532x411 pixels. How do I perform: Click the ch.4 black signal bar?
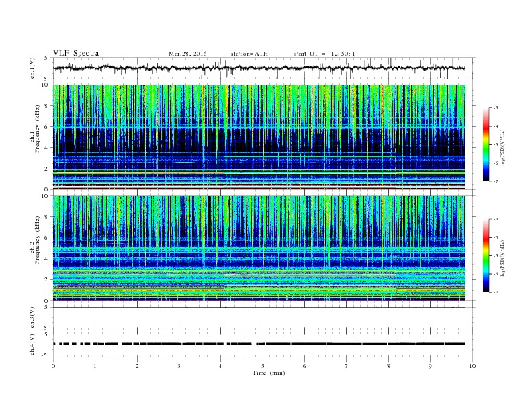coord(259,344)
